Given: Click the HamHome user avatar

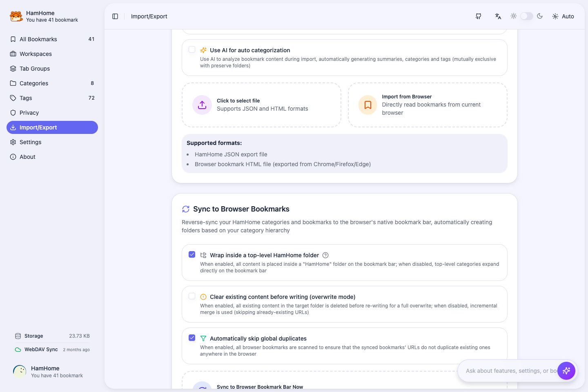Looking at the screenshot, I should [20, 372].
